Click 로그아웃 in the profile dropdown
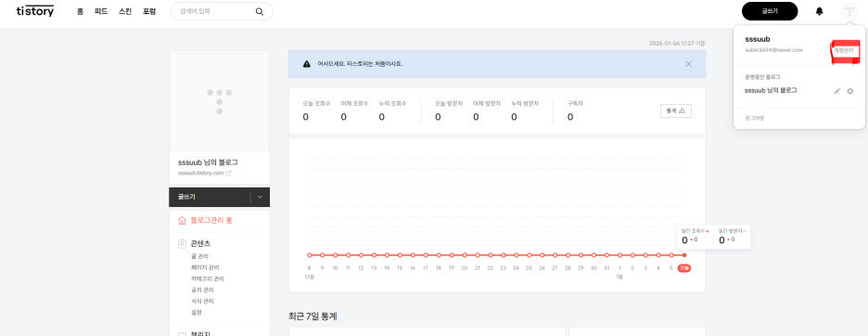 click(755, 118)
